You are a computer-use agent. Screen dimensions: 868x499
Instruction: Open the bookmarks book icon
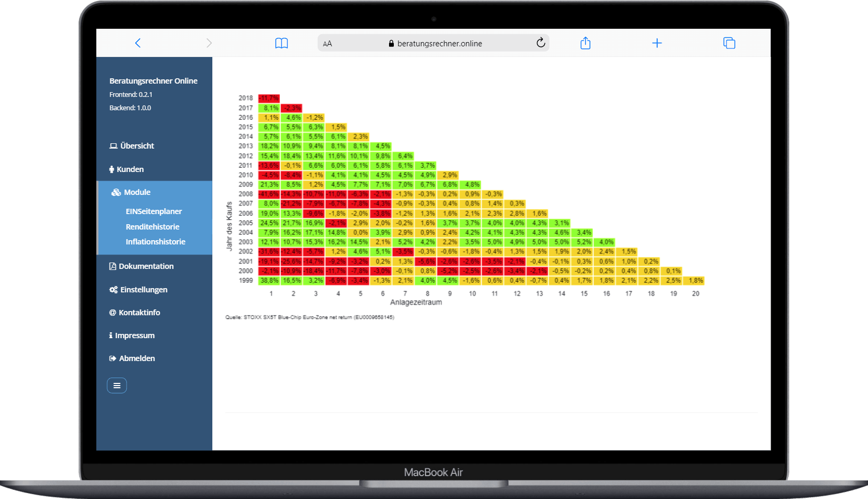pos(282,43)
